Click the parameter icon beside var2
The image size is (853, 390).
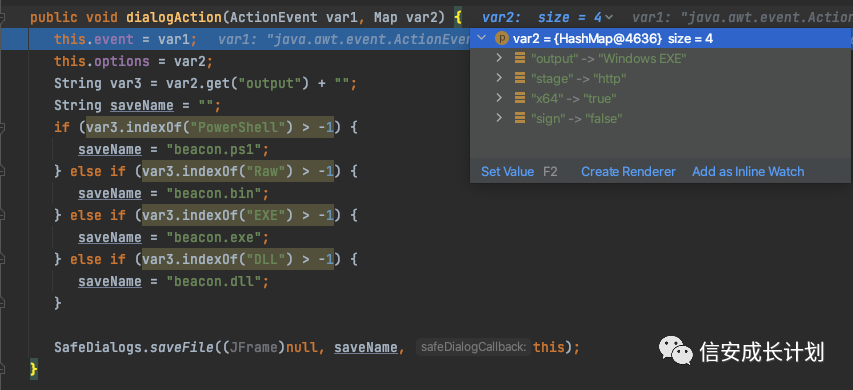coord(502,39)
